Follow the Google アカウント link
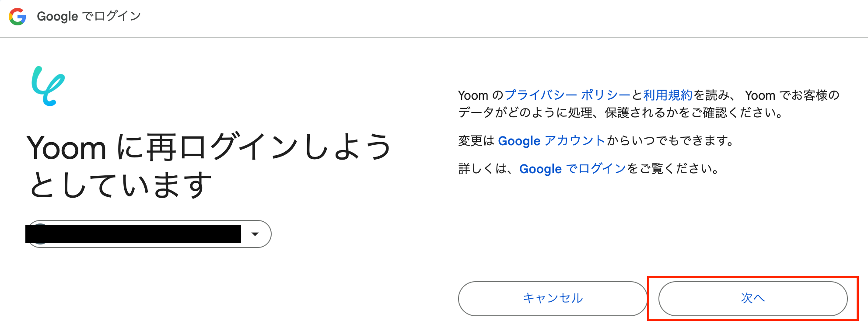The height and width of the screenshot is (328, 868). click(x=552, y=141)
